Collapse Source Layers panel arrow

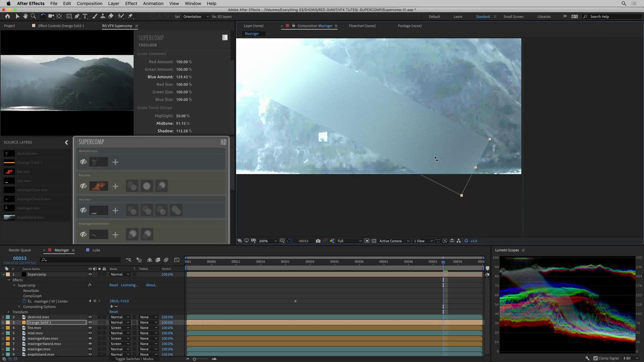pyautogui.click(x=66, y=142)
